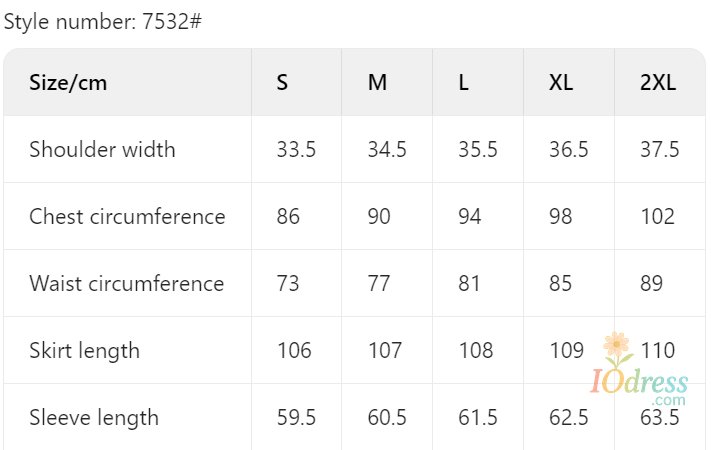Viewport: 711px width, 450px height.
Task: Select the skirt length 106 cell
Action: [294, 351]
